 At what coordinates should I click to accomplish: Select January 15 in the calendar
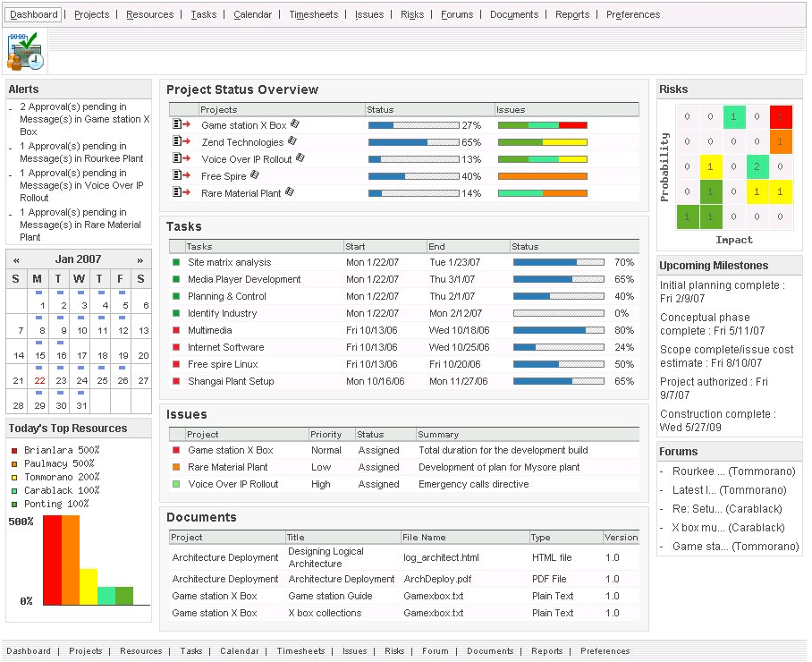(x=40, y=356)
